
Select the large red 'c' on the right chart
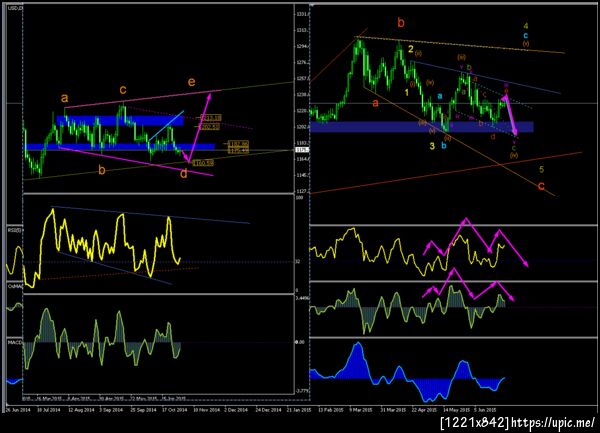[541, 186]
